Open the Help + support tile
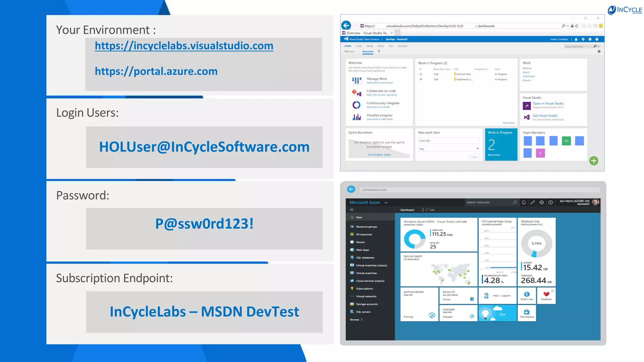 point(497,296)
